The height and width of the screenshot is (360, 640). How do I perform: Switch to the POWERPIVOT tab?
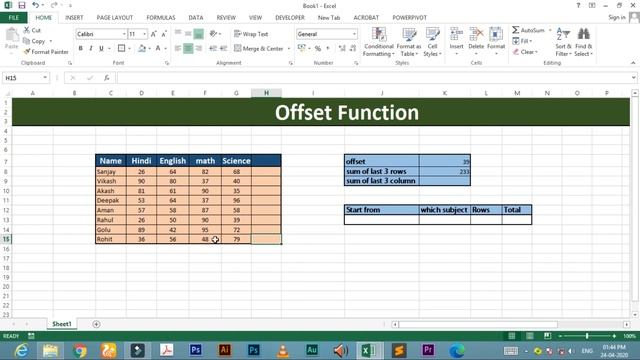pyautogui.click(x=409, y=18)
